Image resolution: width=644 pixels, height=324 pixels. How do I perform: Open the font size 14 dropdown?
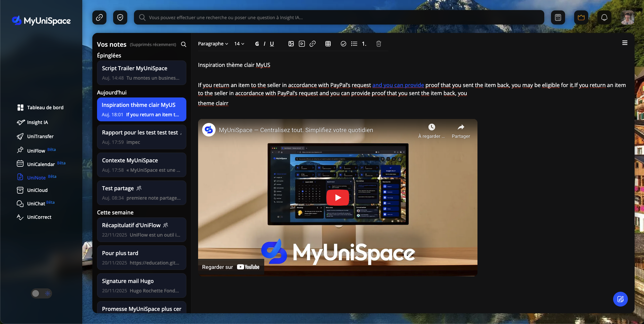coord(239,44)
